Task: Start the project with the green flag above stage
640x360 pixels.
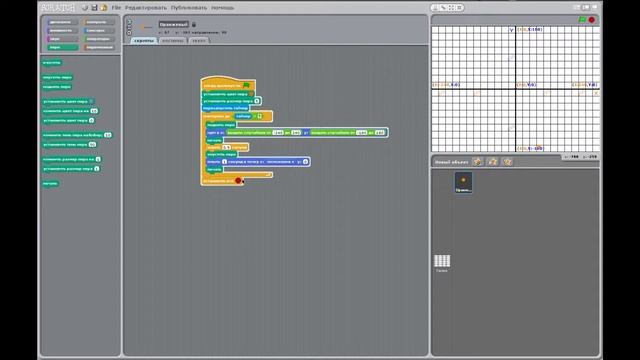Action: pyautogui.click(x=582, y=20)
